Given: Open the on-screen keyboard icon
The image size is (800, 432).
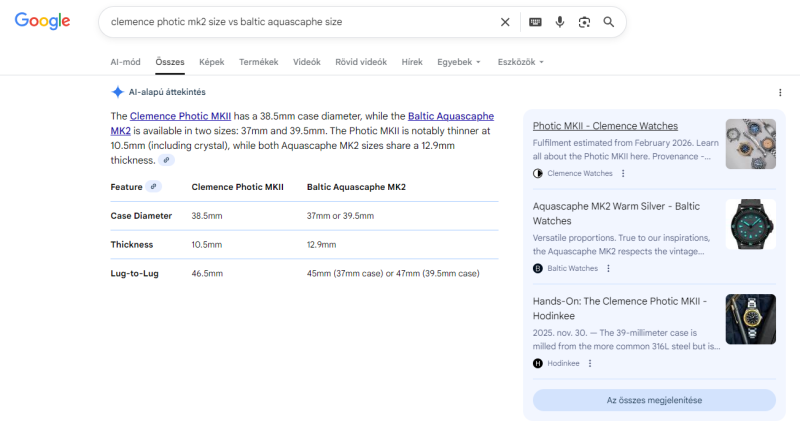Looking at the screenshot, I should [535, 22].
